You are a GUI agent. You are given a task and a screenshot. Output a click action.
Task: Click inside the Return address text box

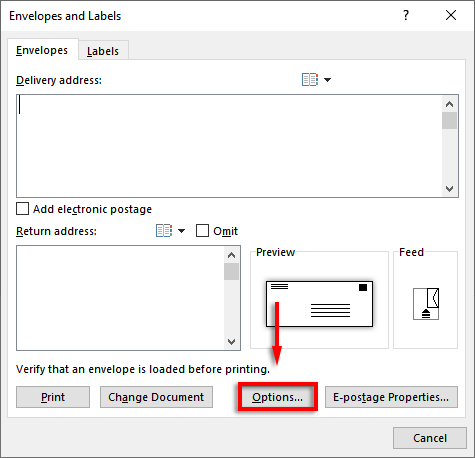click(120, 298)
